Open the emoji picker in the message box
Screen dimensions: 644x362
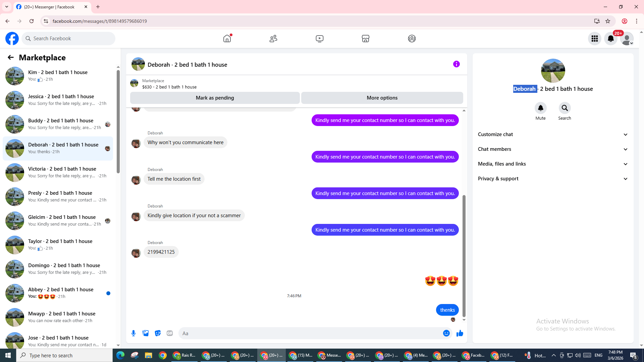[x=446, y=333]
